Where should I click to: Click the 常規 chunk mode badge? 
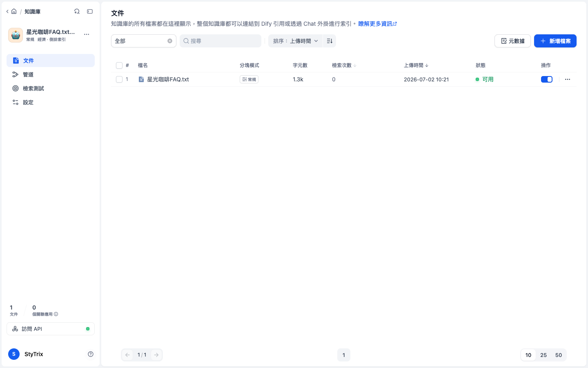(x=249, y=79)
